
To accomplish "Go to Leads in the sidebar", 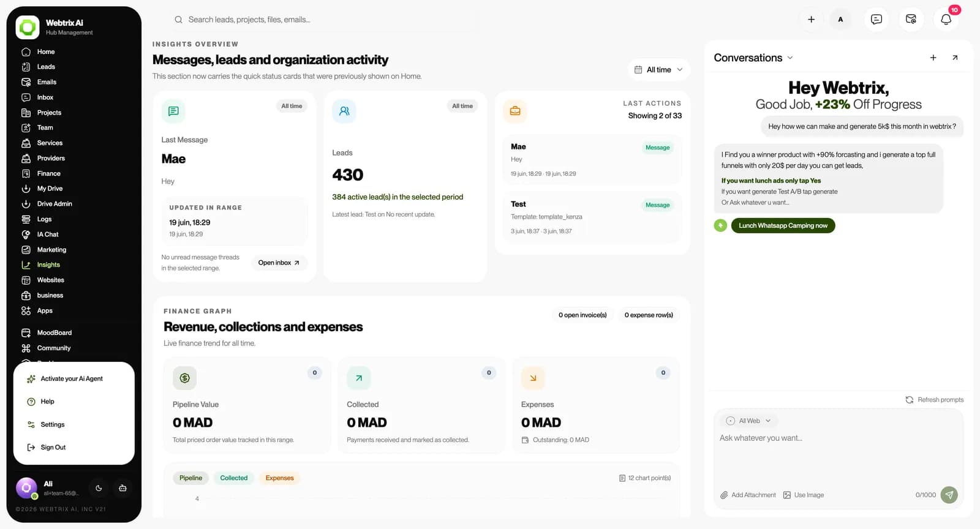I will (46, 67).
